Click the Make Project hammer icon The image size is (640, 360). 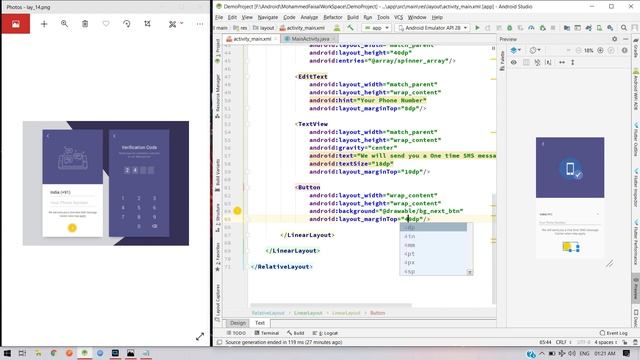[x=350, y=28]
